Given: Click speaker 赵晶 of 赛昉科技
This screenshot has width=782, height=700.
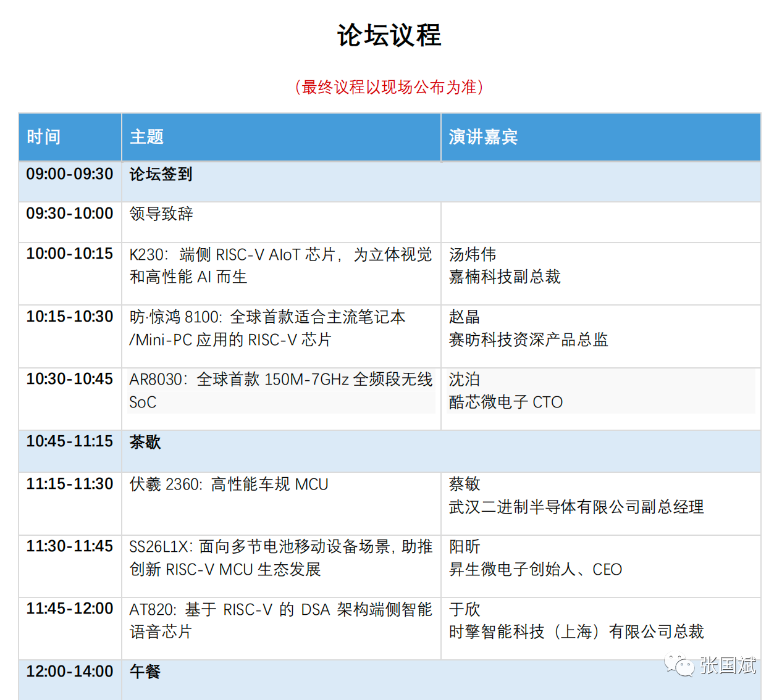Looking at the screenshot, I should point(465,317).
